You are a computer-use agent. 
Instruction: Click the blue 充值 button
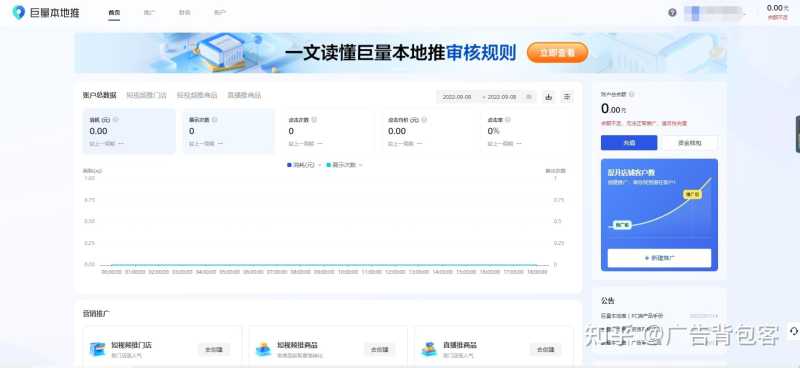pos(629,143)
